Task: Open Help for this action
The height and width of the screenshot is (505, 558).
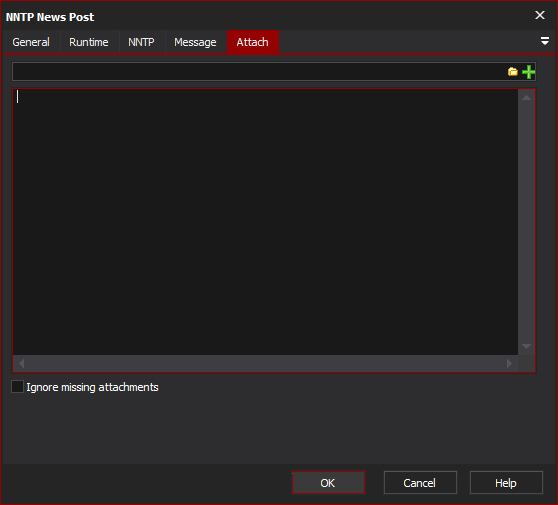Action: click(506, 483)
